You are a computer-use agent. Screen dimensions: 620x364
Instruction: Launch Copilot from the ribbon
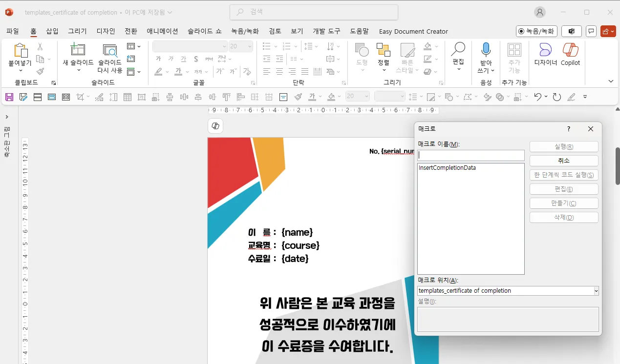(x=570, y=51)
